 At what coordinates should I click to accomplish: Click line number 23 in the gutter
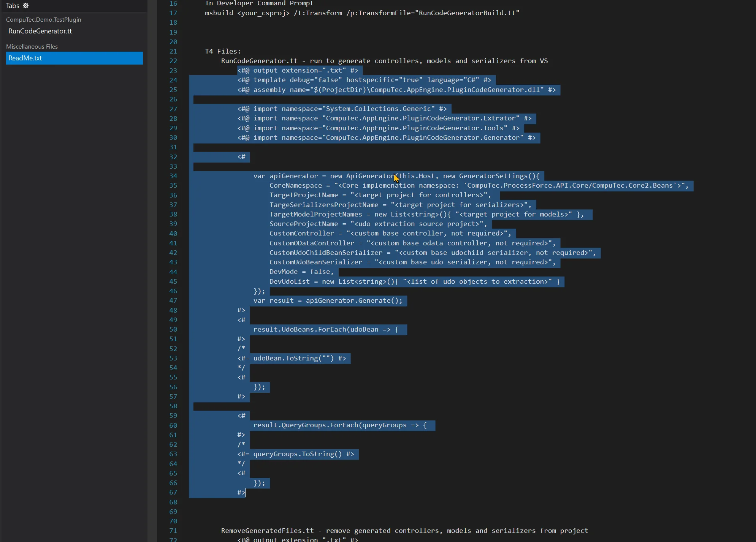[x=173, y=71]
